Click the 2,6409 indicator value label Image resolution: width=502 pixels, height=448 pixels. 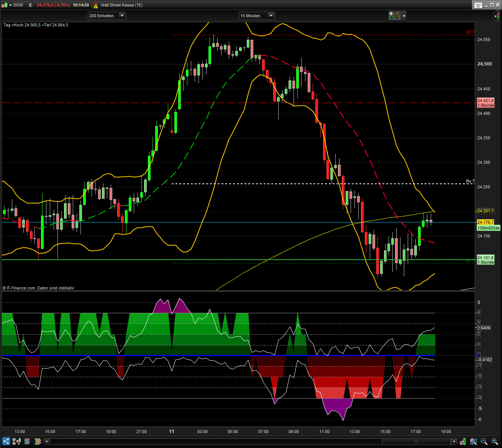484,328
